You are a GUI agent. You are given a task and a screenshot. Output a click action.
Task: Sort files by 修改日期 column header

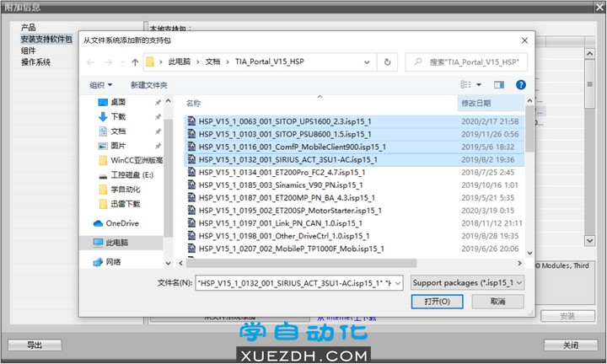pos(476,104)
